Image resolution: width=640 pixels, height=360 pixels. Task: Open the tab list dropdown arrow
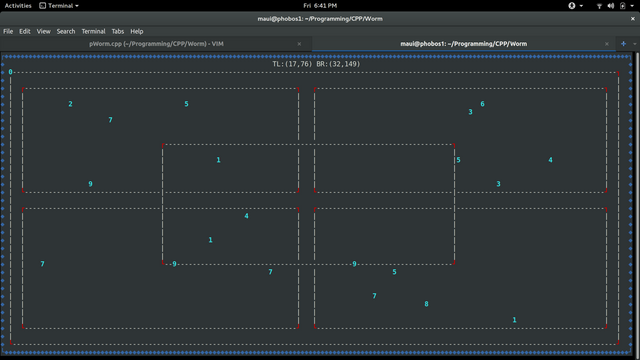[x=635, y=44]
